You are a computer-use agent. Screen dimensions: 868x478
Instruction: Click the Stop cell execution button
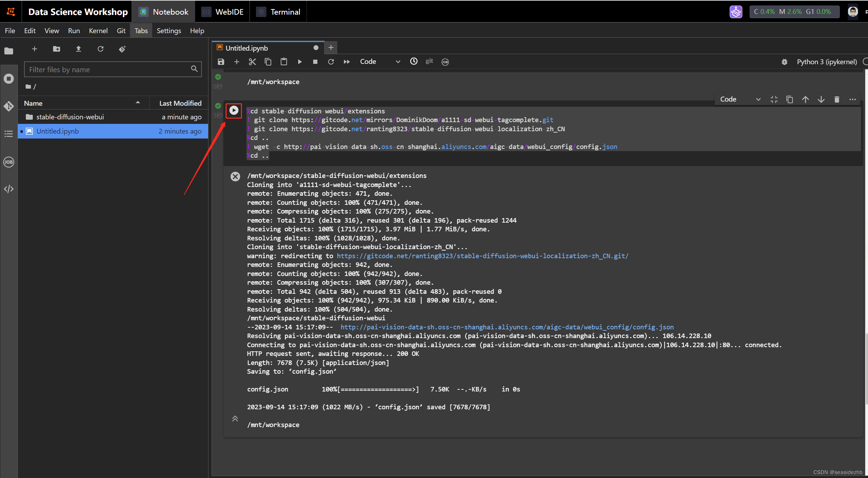[x=315, y=61]
